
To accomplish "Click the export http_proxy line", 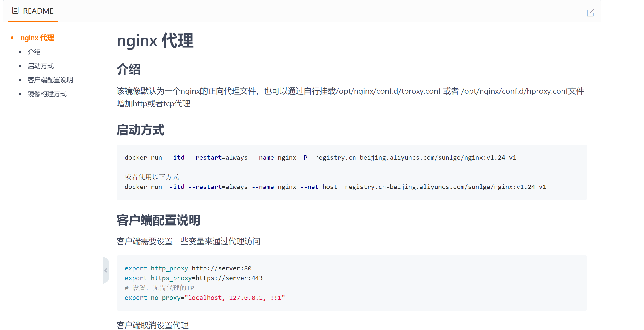I will coord(188,268).
